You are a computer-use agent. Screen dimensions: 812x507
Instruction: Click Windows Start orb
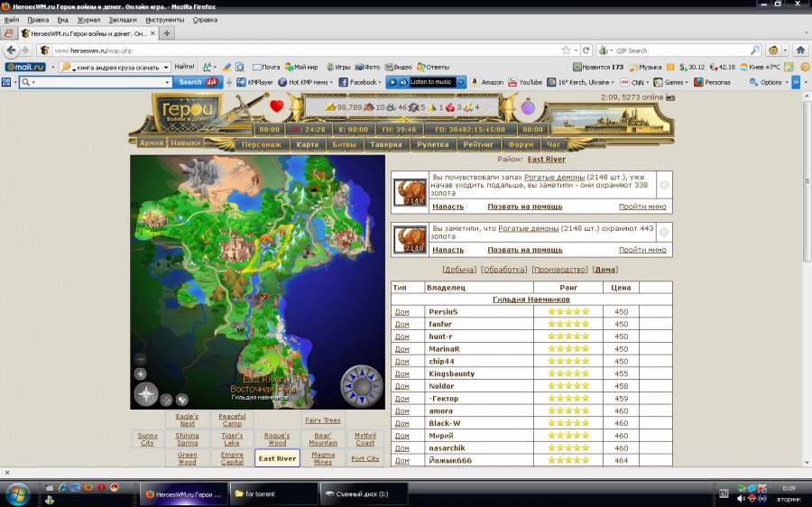tap(18, 493)
